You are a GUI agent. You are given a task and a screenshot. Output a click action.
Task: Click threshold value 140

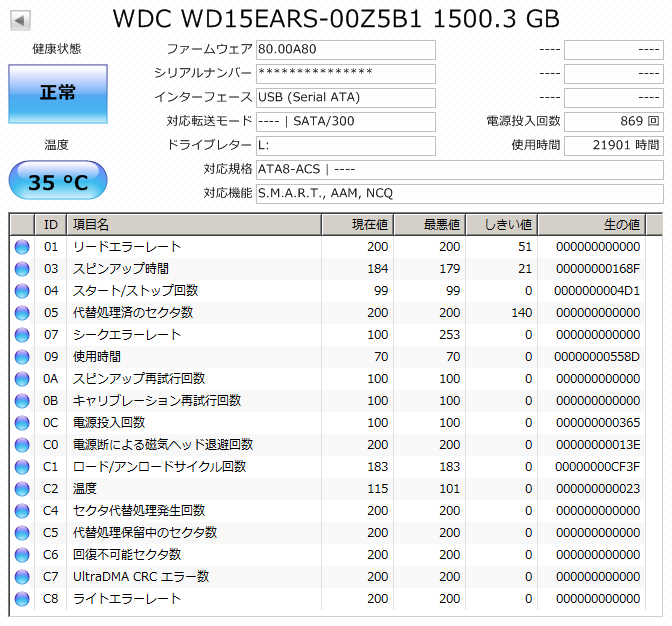click(522, 313)
